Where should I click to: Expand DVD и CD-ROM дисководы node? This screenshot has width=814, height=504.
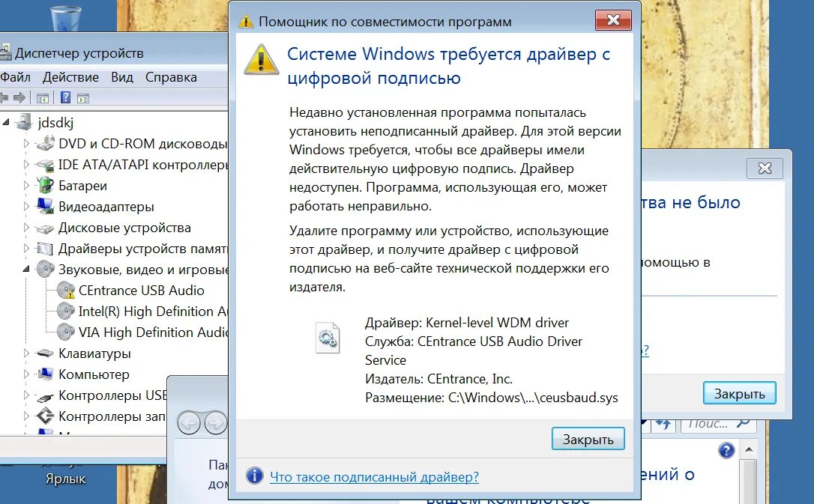click(26, 144)
